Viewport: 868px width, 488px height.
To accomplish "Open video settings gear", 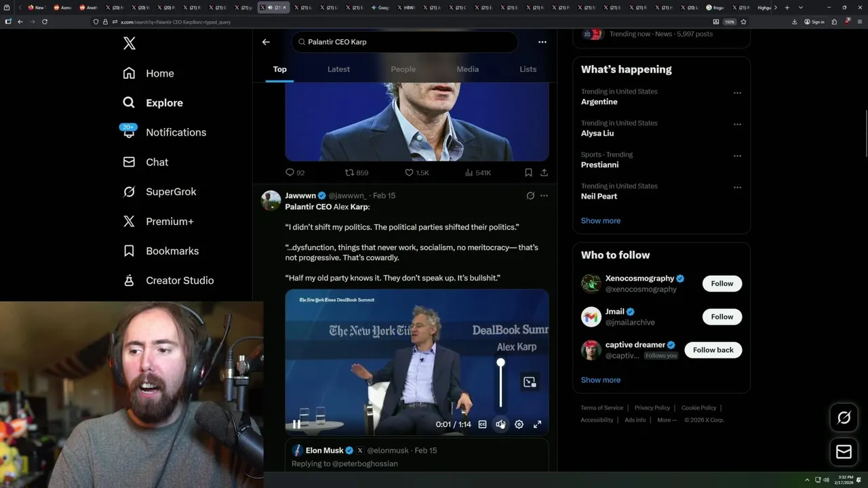I will 519,424.
